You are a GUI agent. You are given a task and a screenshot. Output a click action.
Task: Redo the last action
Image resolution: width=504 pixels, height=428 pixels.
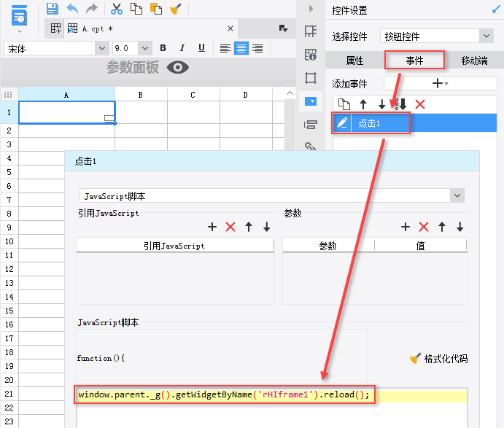(x=92, y=9)
